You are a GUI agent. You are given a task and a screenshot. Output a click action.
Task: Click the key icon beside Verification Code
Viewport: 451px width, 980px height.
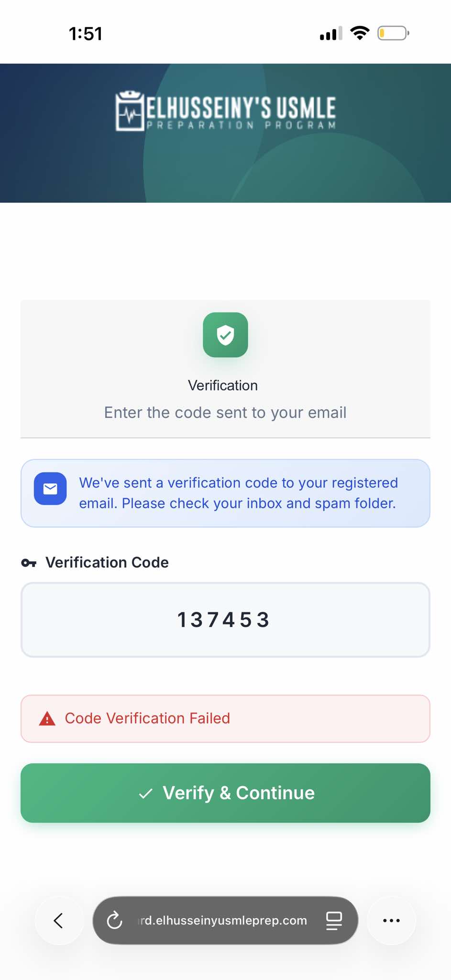click(29, 563)
